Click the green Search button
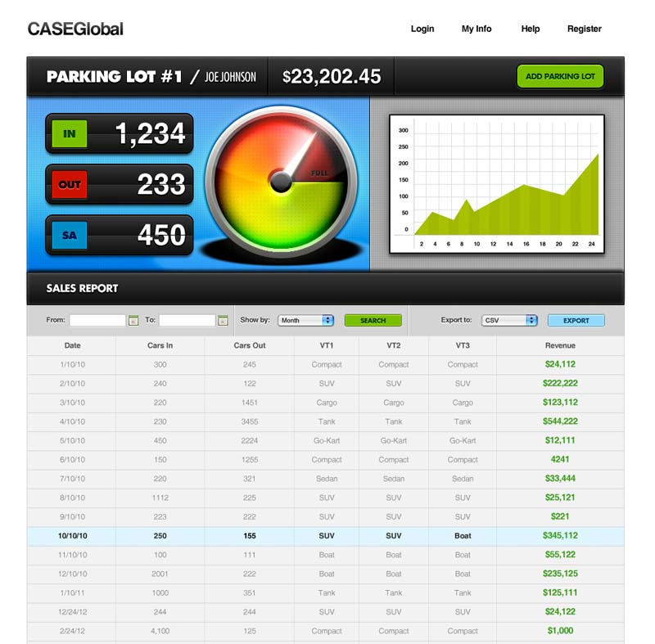Image resolution: width=655 pixels, height=644 pixels. point(373,321)
